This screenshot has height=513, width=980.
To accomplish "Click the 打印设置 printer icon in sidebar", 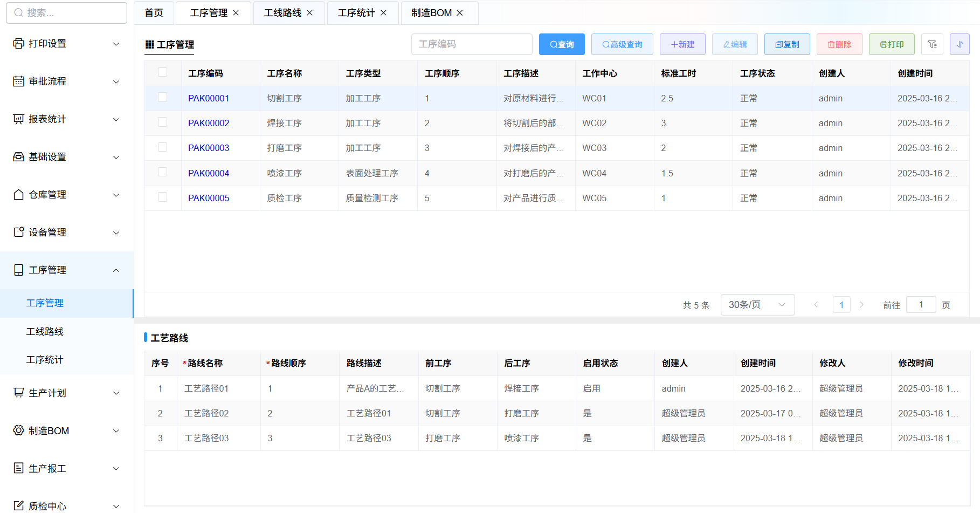I will point(18,43).
